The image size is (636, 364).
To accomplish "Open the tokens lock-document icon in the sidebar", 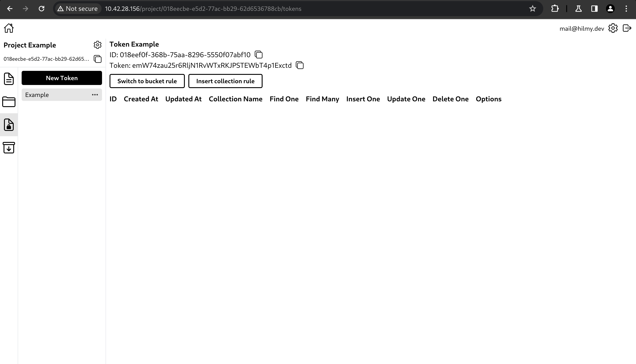I will tap(9, 124).
